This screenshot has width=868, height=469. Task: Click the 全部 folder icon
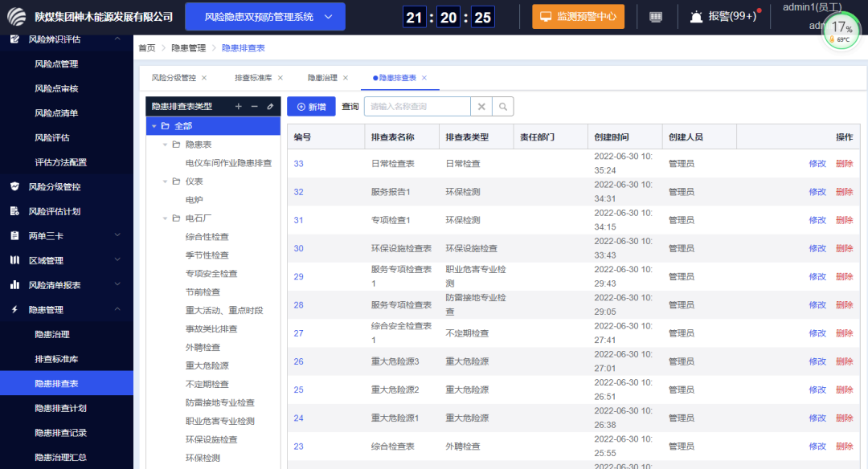pos(165,126)
